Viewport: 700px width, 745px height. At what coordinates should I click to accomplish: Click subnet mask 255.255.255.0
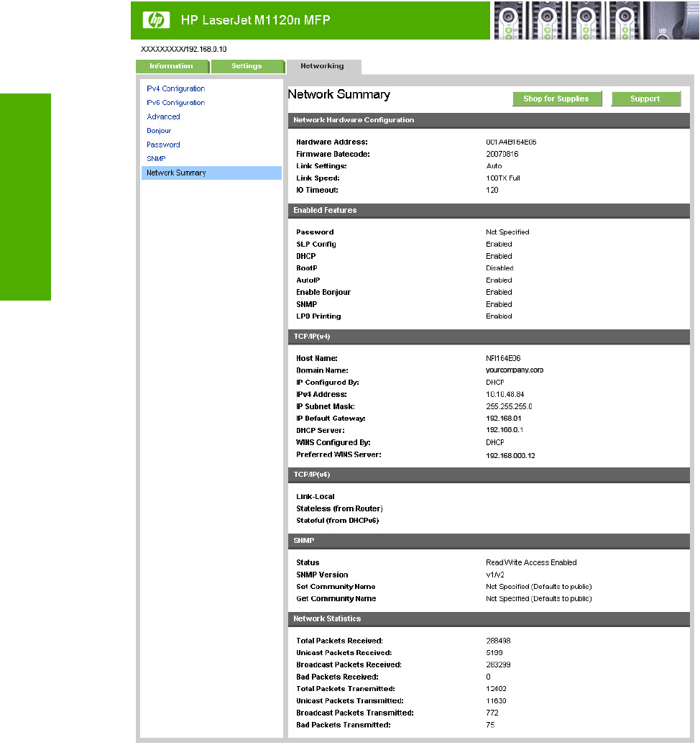[x=509, y=406]
